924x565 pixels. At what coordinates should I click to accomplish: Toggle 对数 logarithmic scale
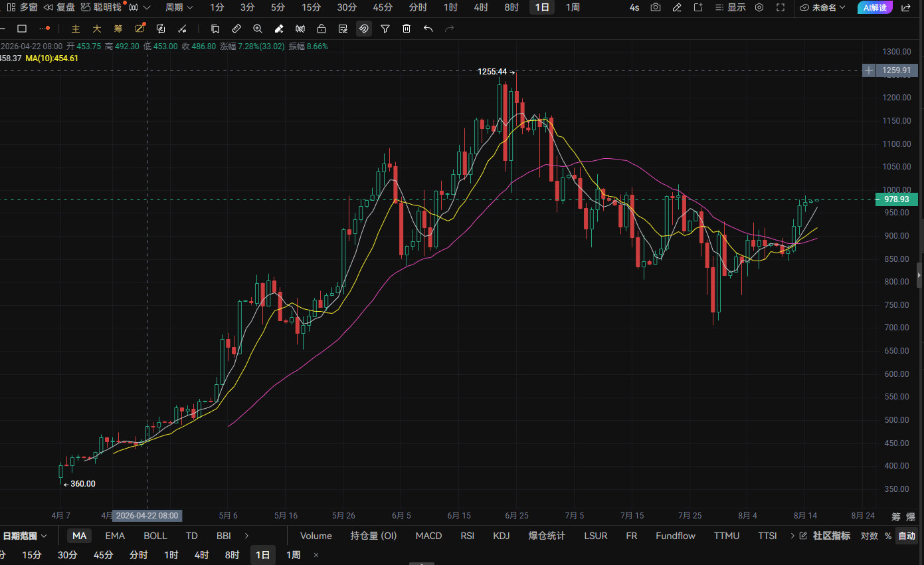tap(869, 536)
